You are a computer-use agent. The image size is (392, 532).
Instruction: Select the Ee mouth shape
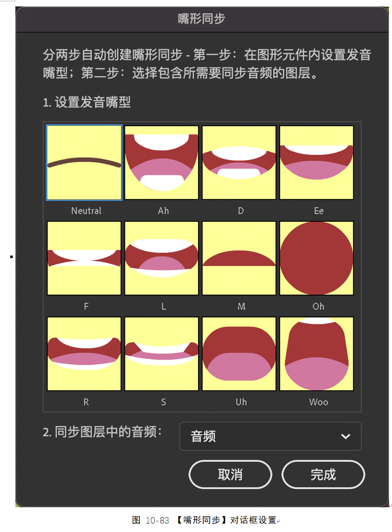[317, 162]
